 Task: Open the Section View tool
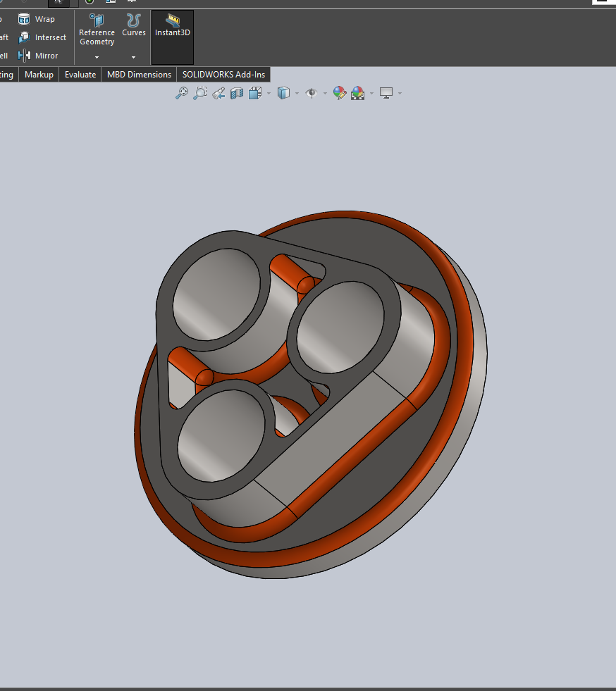coord(236,92)
